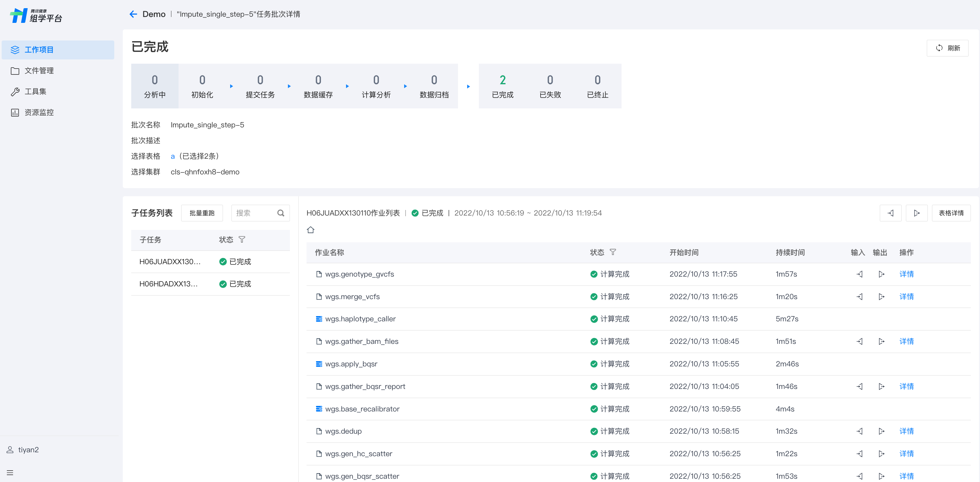Click the back arrow next to Demo
This screenshot has height=482, width=980.
pos(133,14)
